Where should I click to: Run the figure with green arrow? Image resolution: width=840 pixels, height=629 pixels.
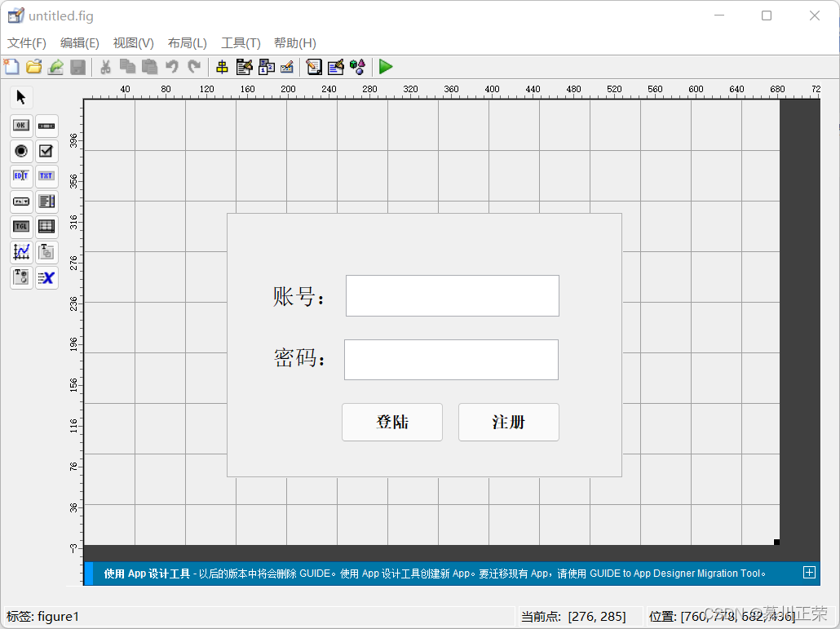coord(386,67)
